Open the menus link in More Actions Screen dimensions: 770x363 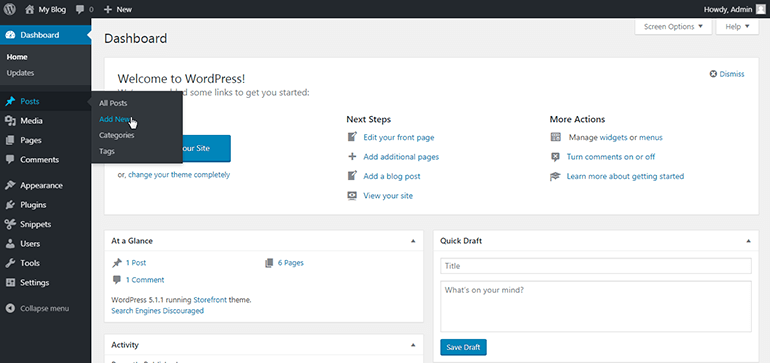[x=651, y=138]
